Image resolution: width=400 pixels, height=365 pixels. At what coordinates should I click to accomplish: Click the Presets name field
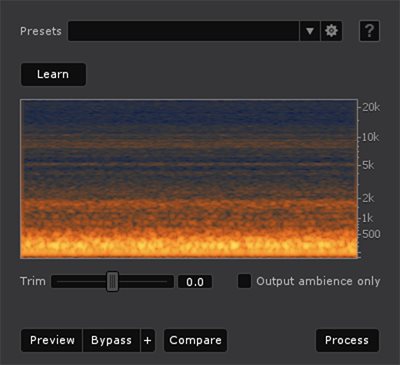point(184,31)
